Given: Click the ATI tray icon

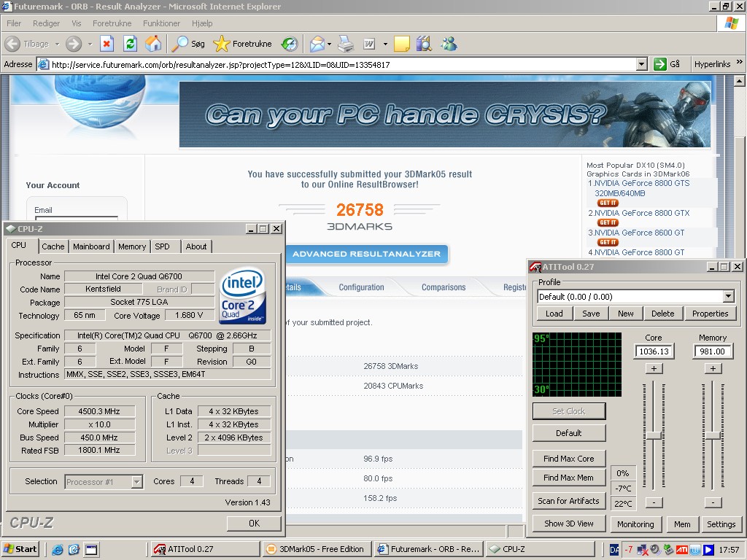Looking at the screenshot, I should [x=681, y=550].
